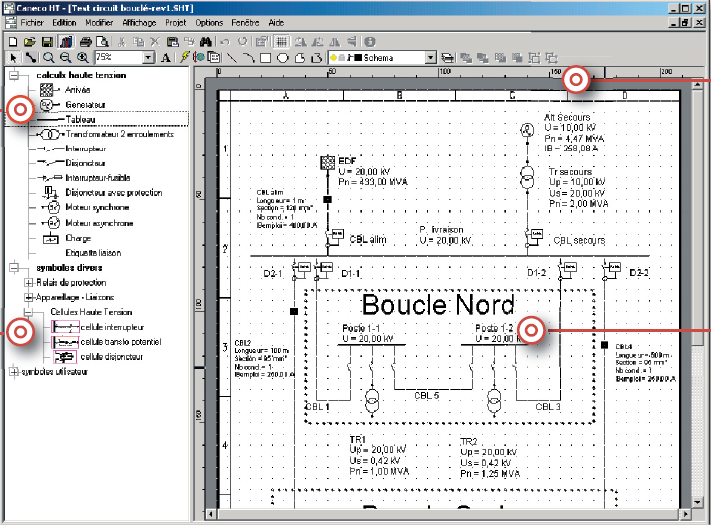Viewport: 711px width, 525px height.
Task: Select the arrow pointer tool
Action: tap(13, 58)
